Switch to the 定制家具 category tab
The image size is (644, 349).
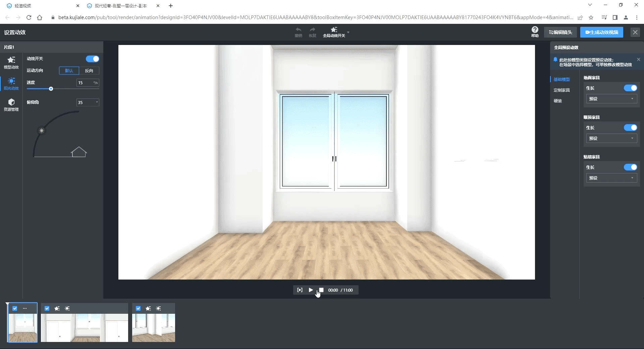(x=561, y=90)
